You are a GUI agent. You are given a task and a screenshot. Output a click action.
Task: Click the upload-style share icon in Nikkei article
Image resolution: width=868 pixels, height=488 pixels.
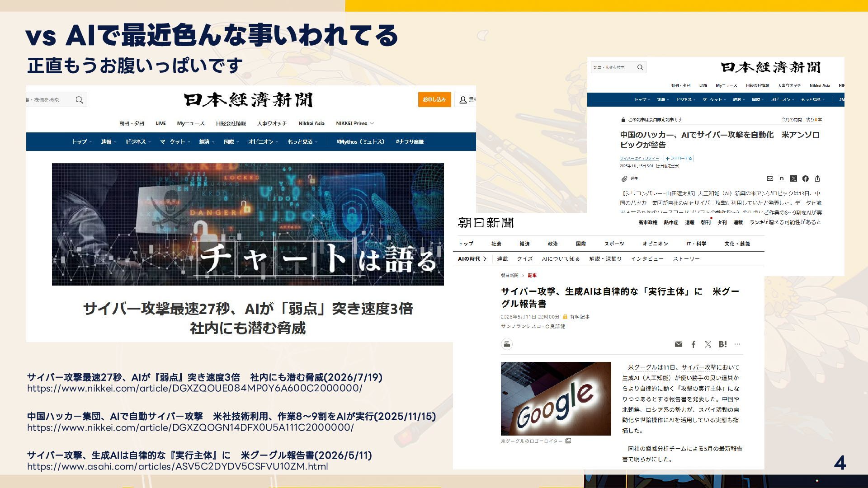click(x=817, y=178)
